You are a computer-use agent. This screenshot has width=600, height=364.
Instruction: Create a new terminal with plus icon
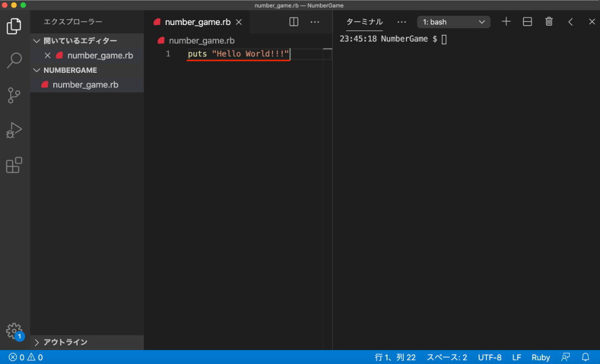click(x=506, y=22)
